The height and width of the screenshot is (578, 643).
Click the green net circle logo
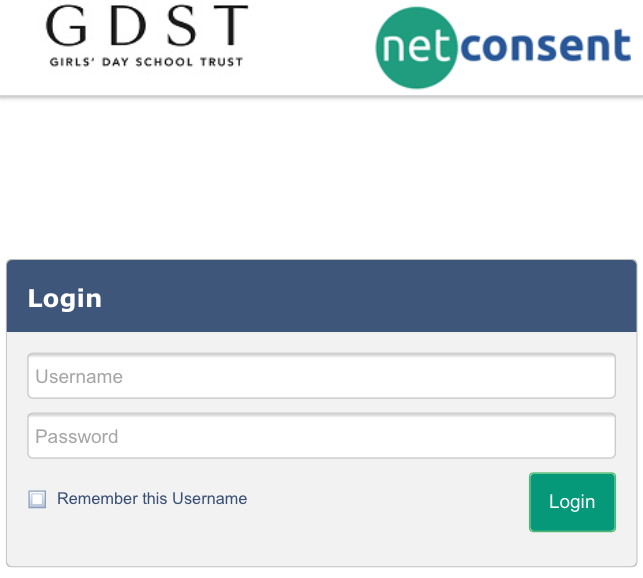(x=416, y=48)
